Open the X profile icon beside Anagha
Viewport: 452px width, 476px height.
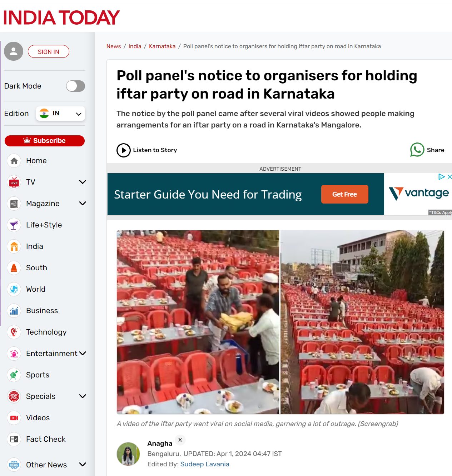(180, 440)
